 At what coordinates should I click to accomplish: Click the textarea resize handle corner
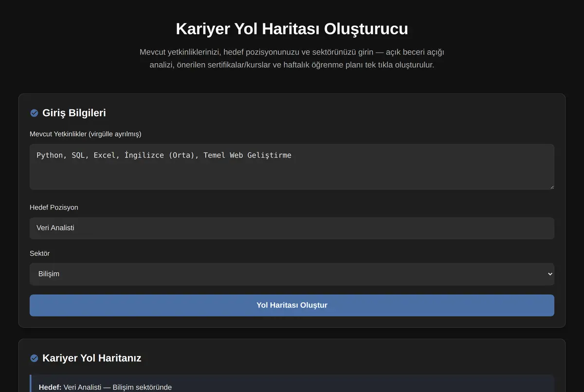pyautogui.click(x=551, y=187)
